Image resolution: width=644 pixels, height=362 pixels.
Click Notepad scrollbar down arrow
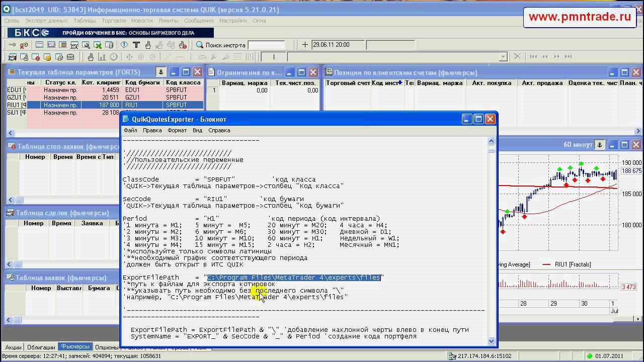pyautogui.click(x=492, y=341)
